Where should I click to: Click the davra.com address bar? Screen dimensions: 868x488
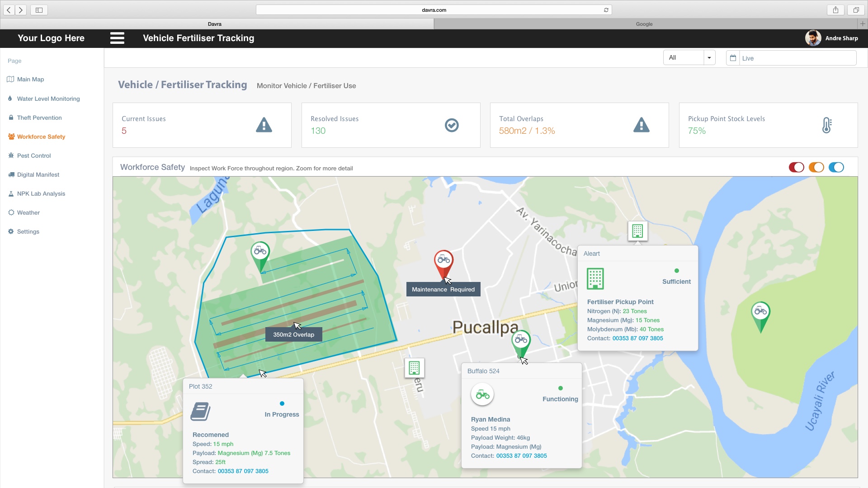click(434, 10)
